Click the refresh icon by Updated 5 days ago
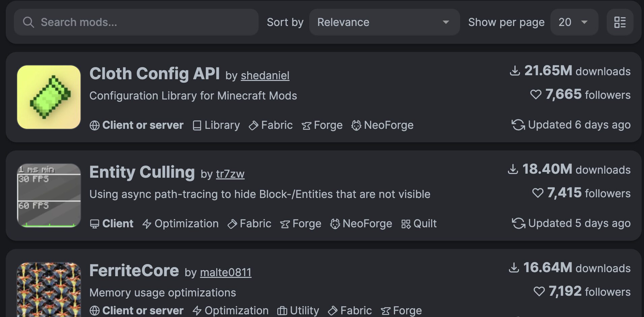The image size is (644, 317). click(x=519, y=223)
